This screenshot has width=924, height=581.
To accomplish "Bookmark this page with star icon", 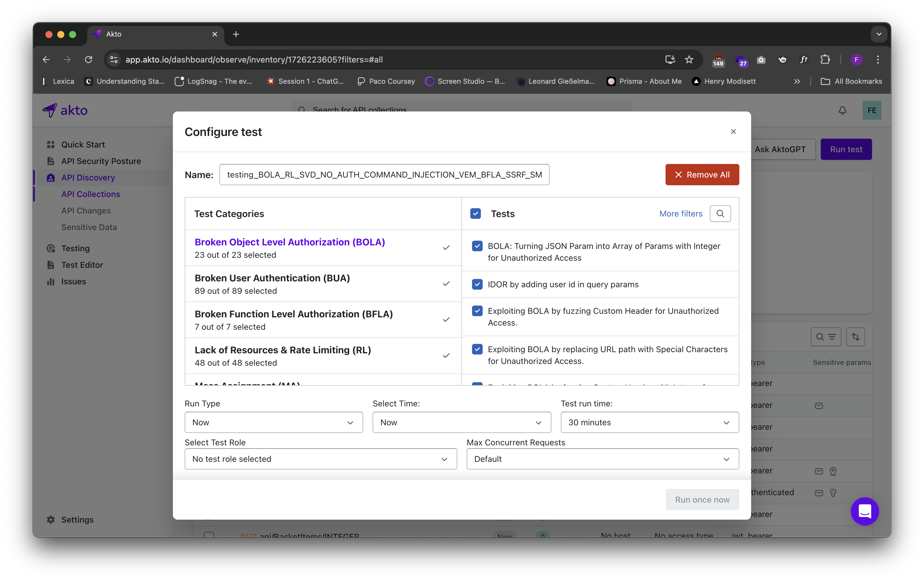I will pos(689,60).
